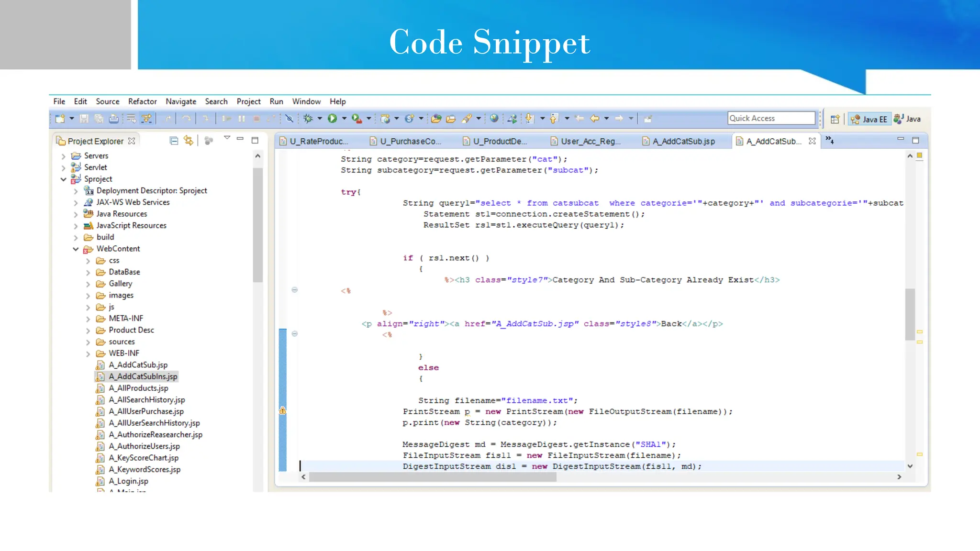Click the Skip All Breakpoints icon
This screenshot has width=980, height=551.
pos(289,119)
